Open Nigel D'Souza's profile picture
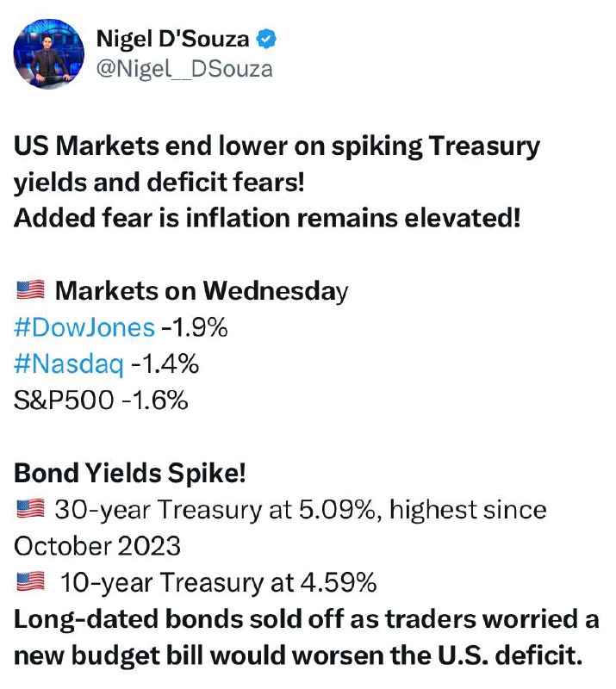616x689 pixels. (48, 53)
